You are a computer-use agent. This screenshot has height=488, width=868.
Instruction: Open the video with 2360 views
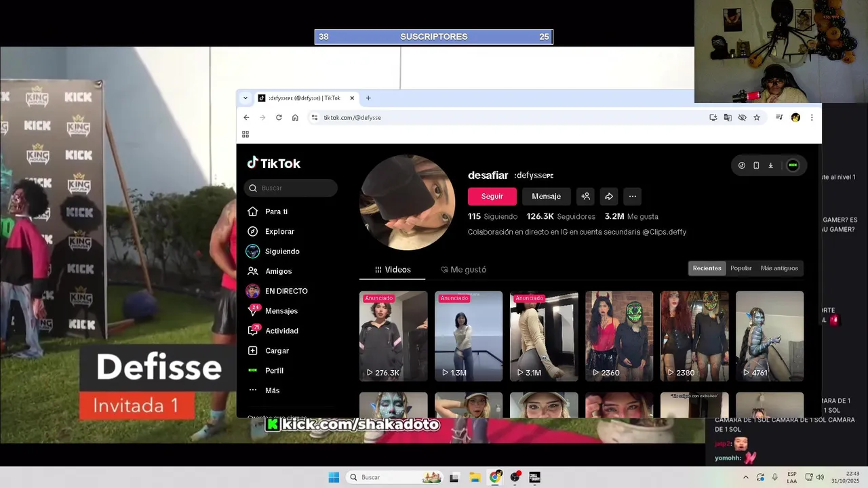pyautogui.click(x=619, y=336)
